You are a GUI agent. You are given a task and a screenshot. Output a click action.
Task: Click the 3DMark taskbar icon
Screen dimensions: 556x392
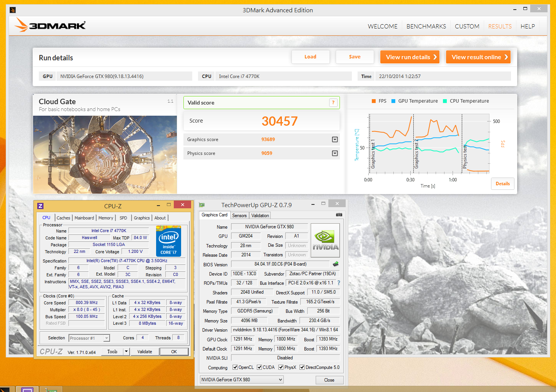click(5, 390)
